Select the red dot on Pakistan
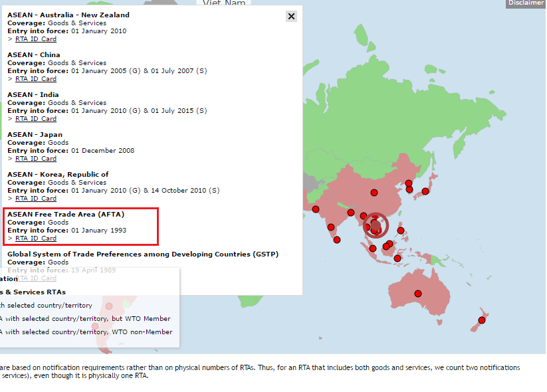Viewport: 547px width, 392px height. tap(316, 209)
